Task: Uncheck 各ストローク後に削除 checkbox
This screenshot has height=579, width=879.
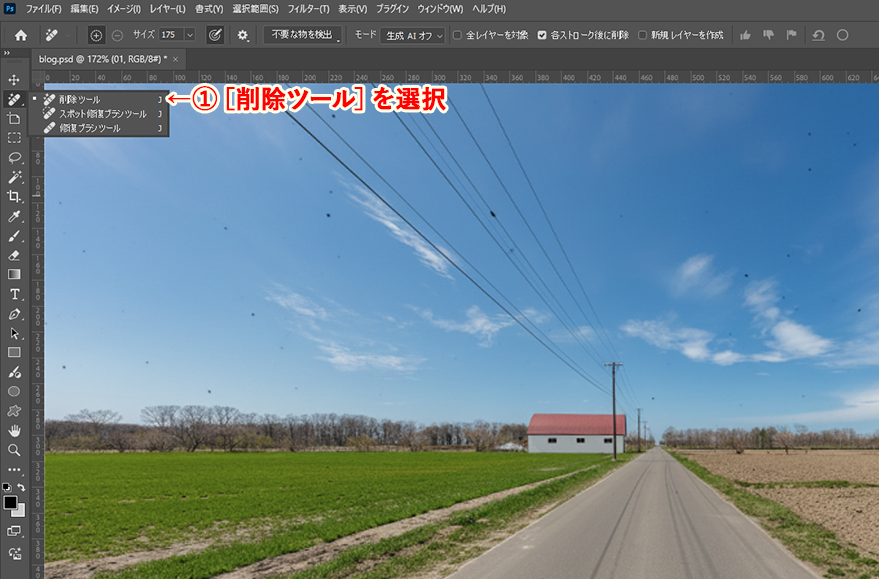Action: click(x=542, y=35)
